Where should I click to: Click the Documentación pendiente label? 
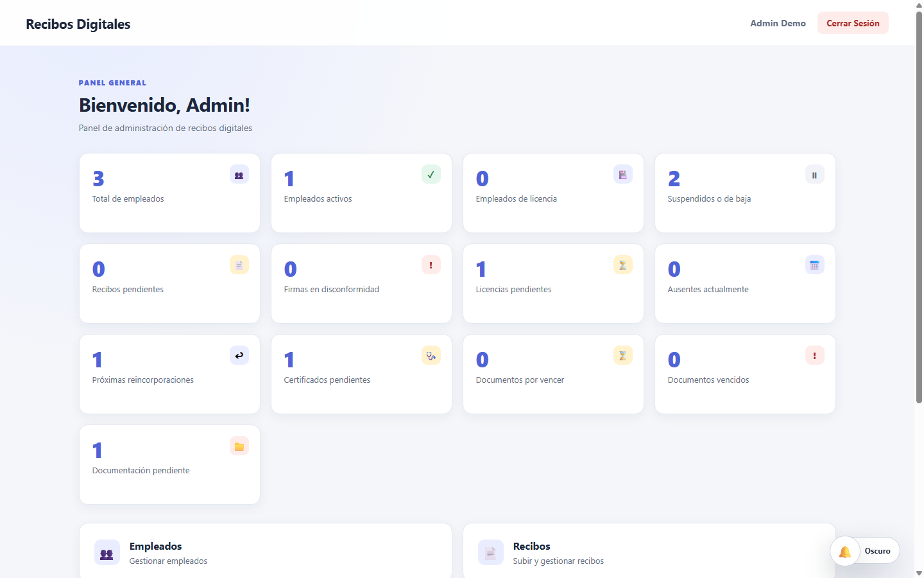[141, 471]
